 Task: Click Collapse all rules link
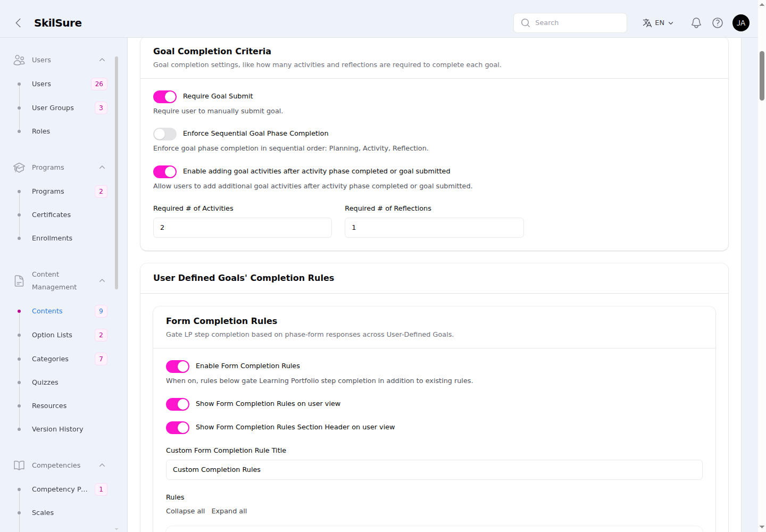click(x=185, y=511)
